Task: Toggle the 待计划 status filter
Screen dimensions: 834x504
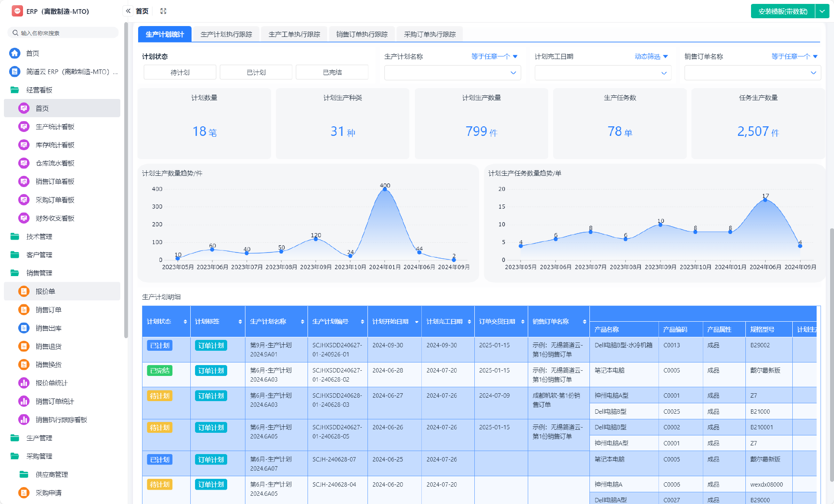Action: pos(180,72)
